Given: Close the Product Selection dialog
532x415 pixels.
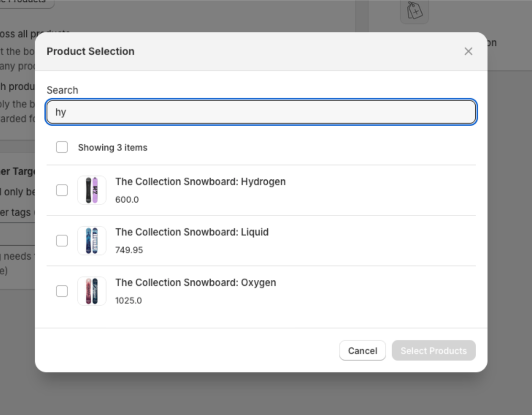Looking at the screenshot, I should [468, 51].
